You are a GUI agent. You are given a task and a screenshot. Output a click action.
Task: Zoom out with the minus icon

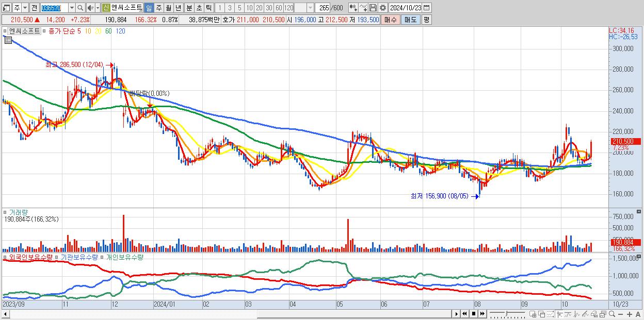pyautogui.click(x=620, y=314)
